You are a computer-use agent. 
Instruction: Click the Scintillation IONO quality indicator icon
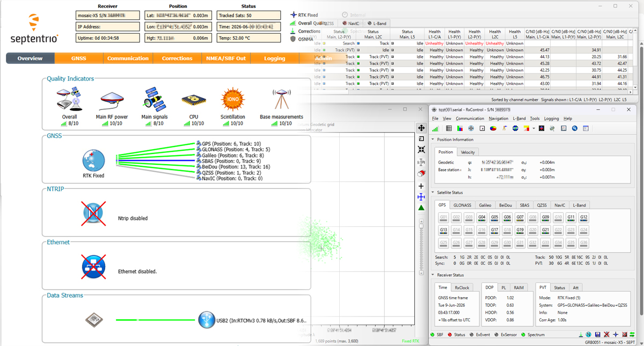[x=233, y=100]
